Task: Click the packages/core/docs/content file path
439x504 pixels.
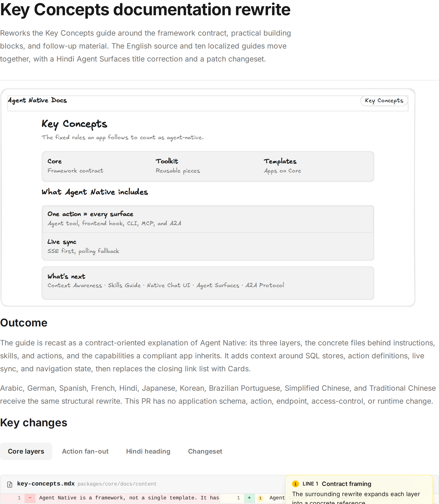Action: tap(117, 484)
